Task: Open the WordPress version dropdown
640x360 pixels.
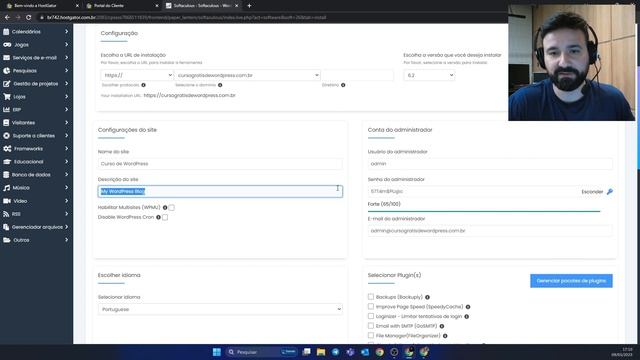Action: click(429, 75)
